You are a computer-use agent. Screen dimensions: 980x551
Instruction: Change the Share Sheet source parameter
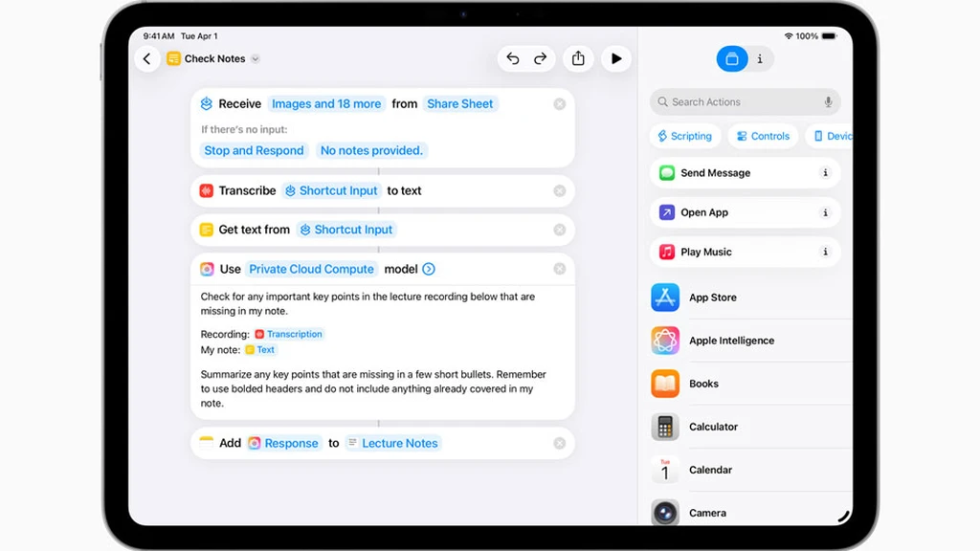point(460,103)
